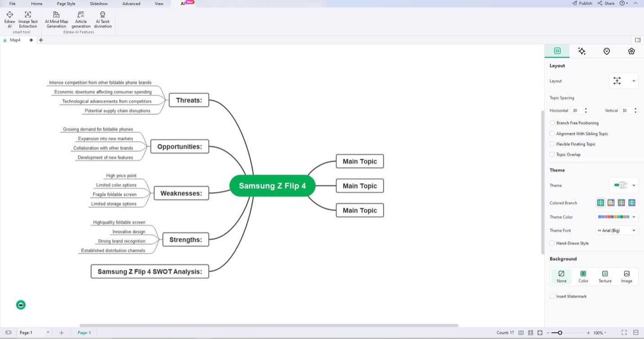Click the Publish button
644x340 pixels.
pos(582,3)
